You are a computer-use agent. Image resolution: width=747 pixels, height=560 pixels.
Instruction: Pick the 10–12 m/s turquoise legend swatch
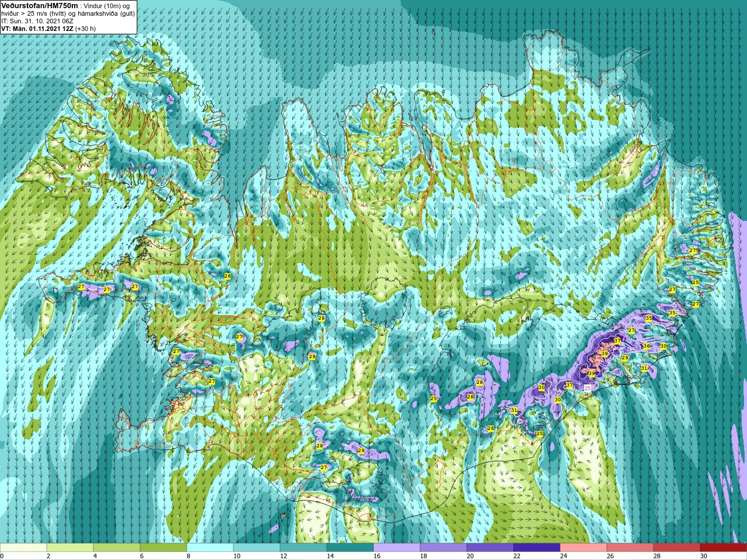pyautogui.click(x=257, y=548)
